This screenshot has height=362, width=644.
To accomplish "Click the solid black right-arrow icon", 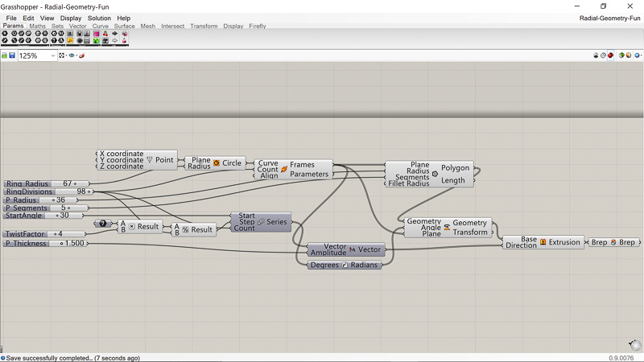I will (115, 34).
